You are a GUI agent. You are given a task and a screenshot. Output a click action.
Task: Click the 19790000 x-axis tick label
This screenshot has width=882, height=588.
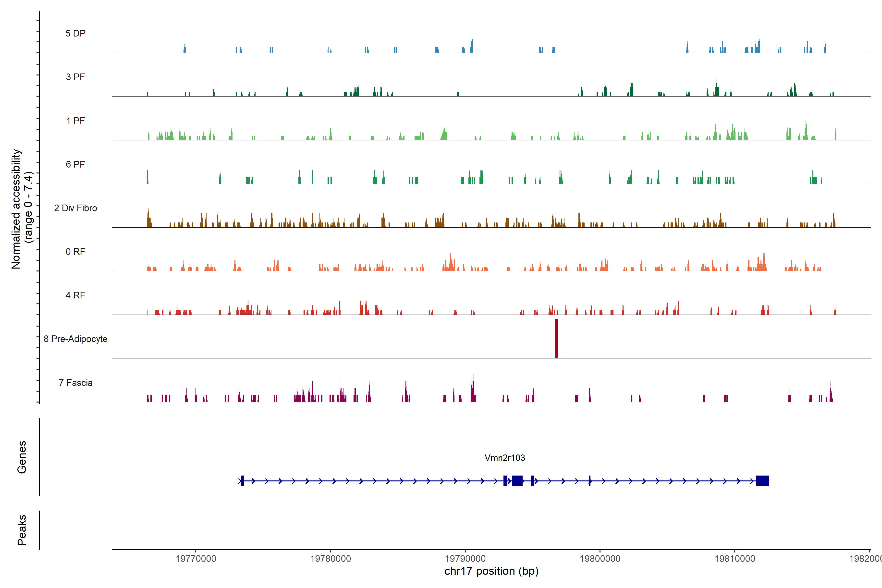(x=465, y=559)
